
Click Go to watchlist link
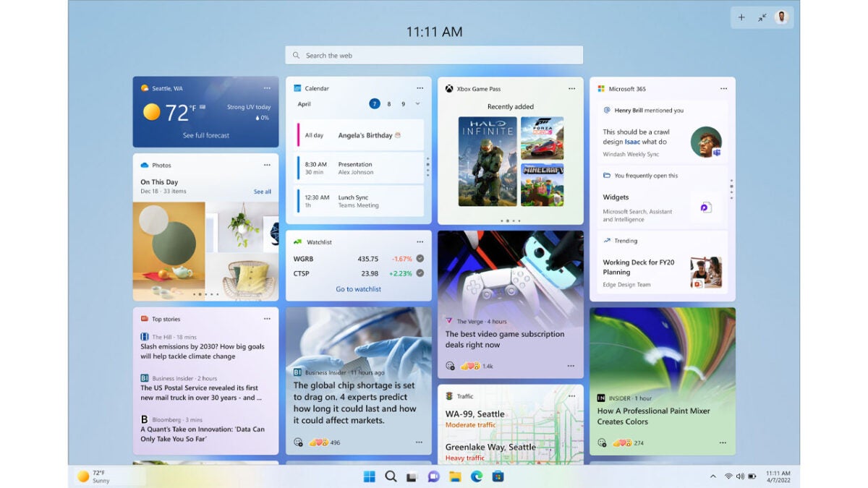[358, 289]
